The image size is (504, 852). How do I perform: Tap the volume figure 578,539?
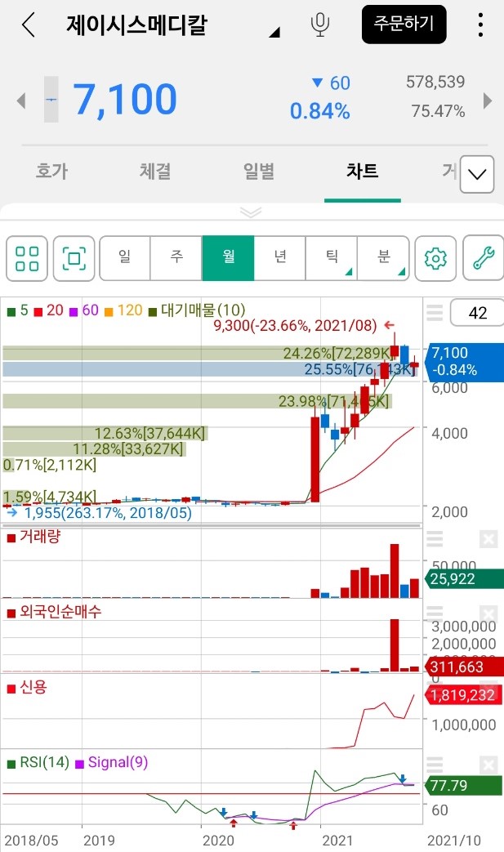click(435, 82)
